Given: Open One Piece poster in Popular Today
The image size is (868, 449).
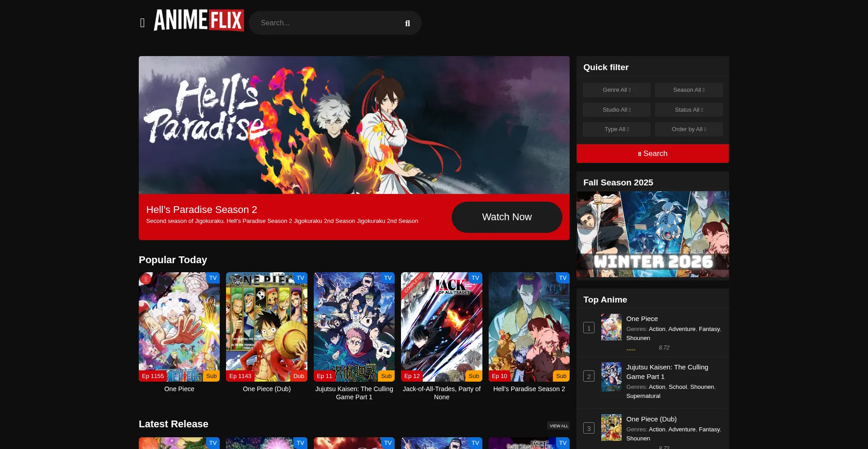Looking at the screenshot, I should click(179, 327).
